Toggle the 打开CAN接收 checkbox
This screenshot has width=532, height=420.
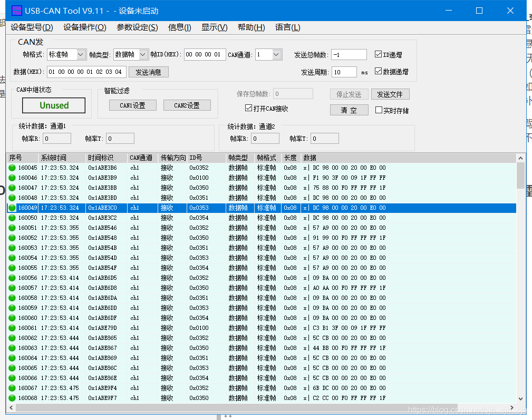click(249, 108)
